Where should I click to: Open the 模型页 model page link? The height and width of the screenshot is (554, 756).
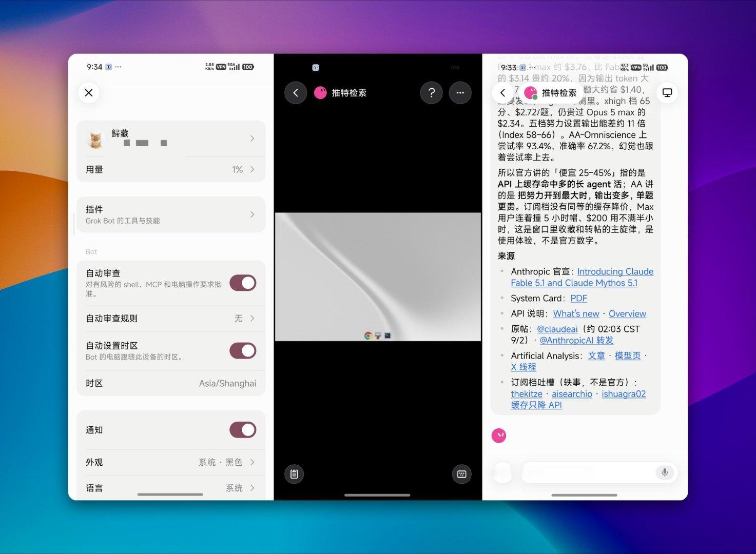point(628,355)
